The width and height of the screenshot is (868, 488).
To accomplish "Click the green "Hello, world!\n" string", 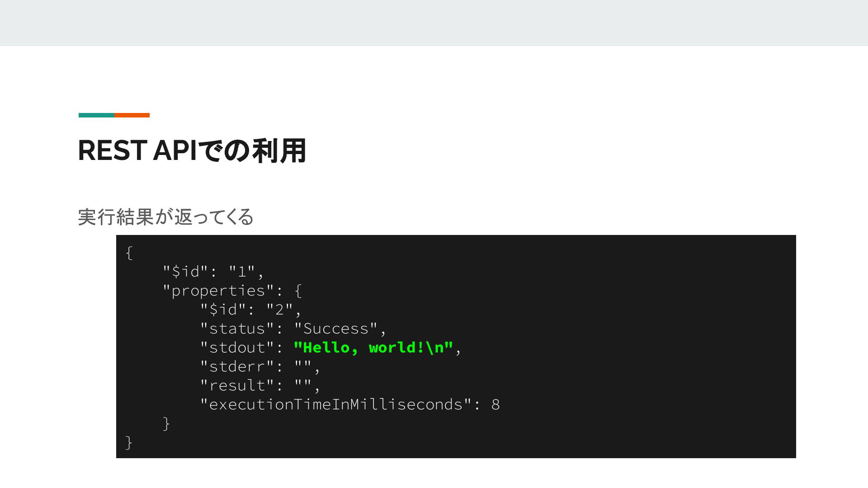I will [373, 347].
